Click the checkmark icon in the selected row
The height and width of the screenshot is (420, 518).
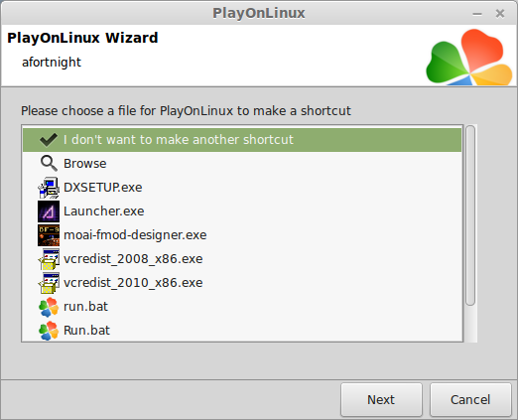[49, 140]
